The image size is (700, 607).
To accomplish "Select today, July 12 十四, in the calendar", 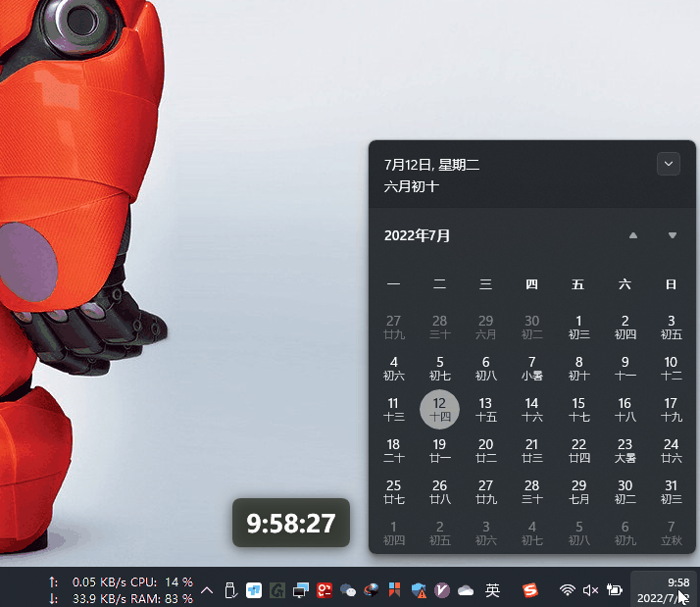I will 440,409.
